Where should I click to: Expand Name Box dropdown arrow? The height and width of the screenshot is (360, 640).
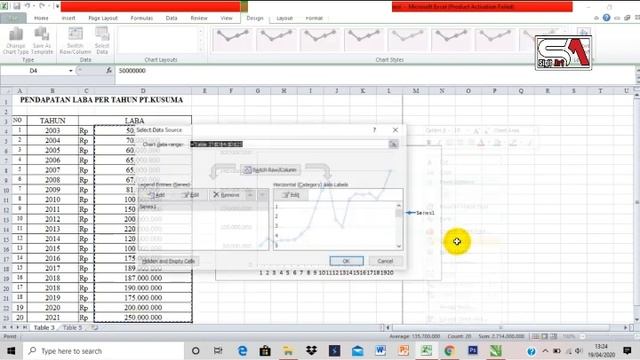pos(70,71)
